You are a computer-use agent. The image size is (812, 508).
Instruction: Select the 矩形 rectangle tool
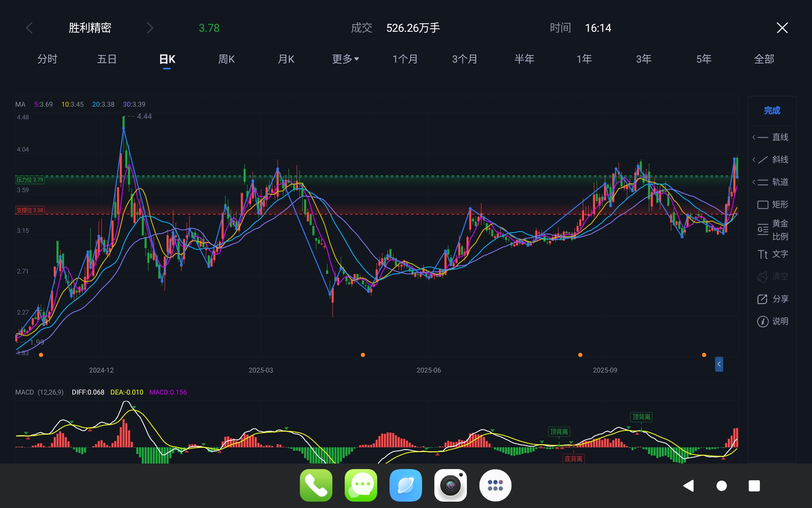coord(772,204)
